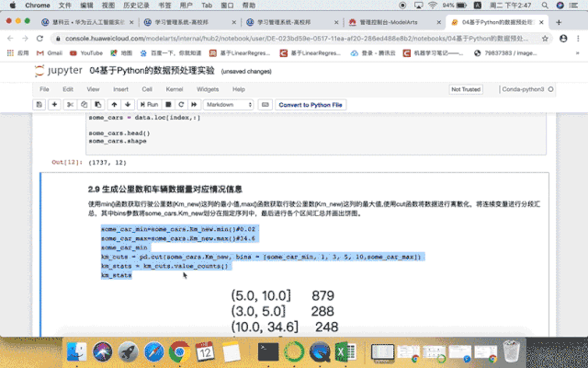Viewport: 588px width, 368px height.
Task: Open Safari from the Dock
Action: click(153, 352)
